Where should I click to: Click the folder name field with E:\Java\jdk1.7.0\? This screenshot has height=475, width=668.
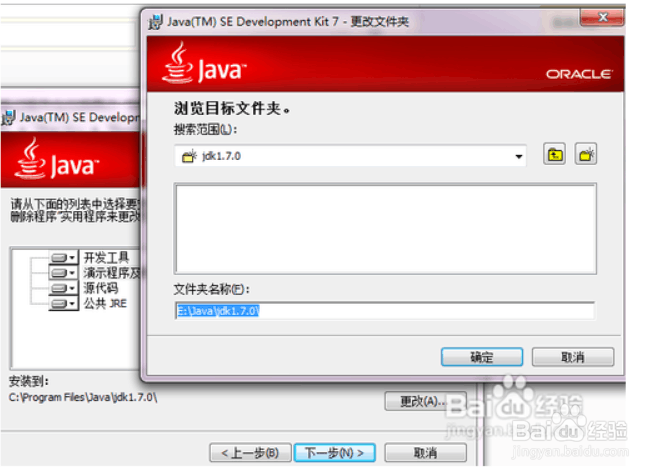coord(385,311)
